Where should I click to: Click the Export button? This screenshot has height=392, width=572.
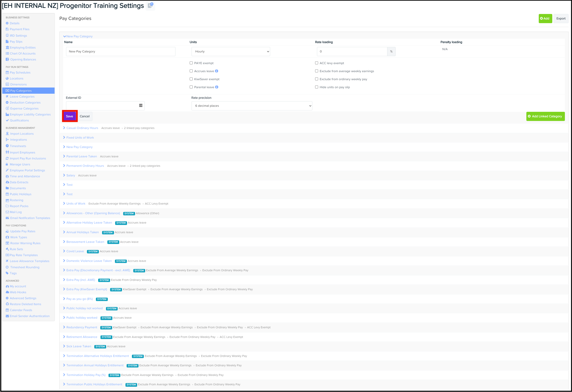561,19
